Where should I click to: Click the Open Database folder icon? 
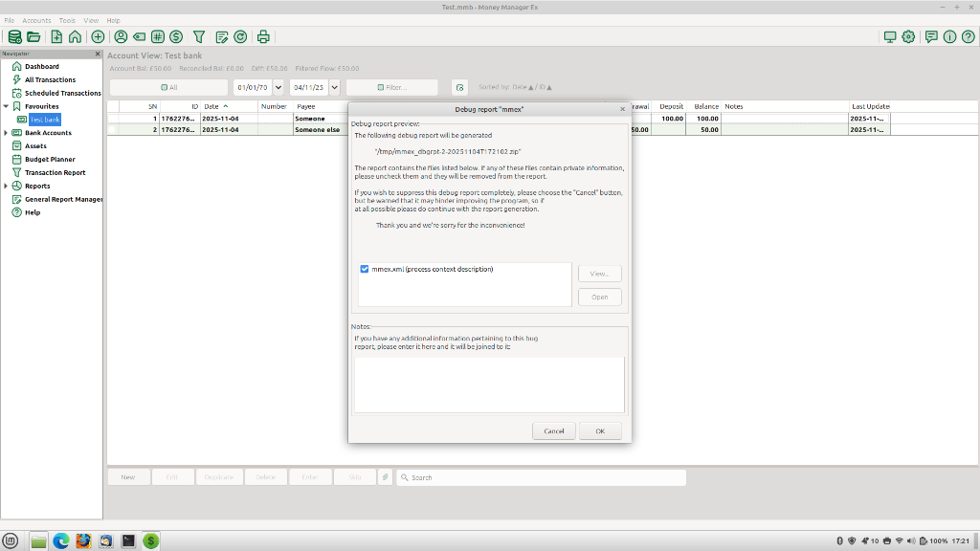(x=33, y=37)
